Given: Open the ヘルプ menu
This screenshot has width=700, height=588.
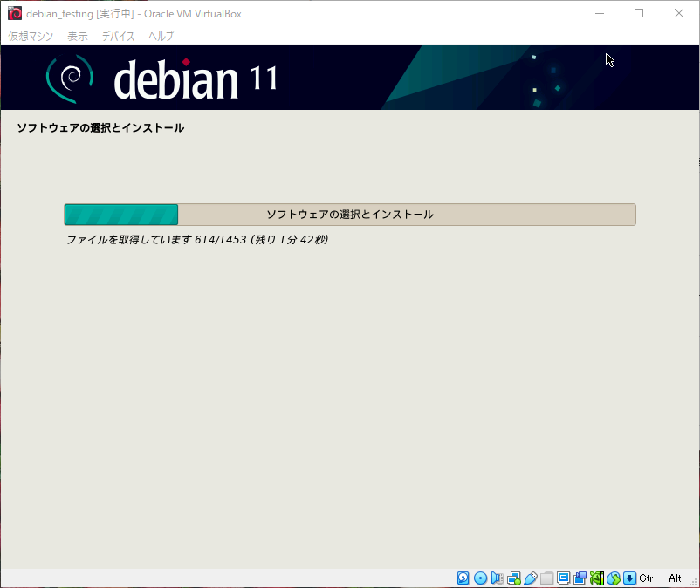Looking at the screenshot, I should pyautogui.click(x=161, y=36).
